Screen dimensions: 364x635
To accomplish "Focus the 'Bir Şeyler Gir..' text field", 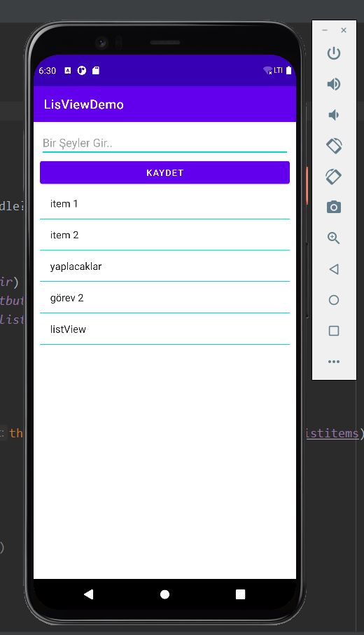I will pos(164,144).
